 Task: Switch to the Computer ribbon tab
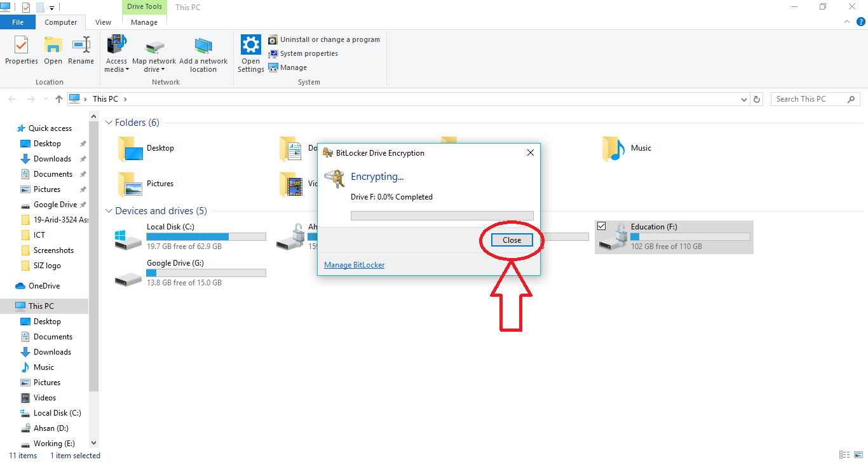(x=61, y=22)
